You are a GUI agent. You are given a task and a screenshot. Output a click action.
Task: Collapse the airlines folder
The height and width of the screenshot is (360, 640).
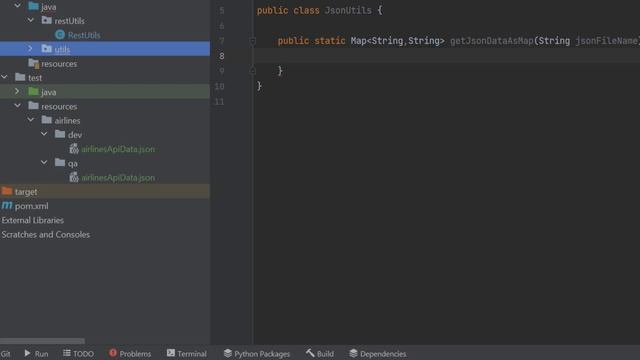(31, 120)
